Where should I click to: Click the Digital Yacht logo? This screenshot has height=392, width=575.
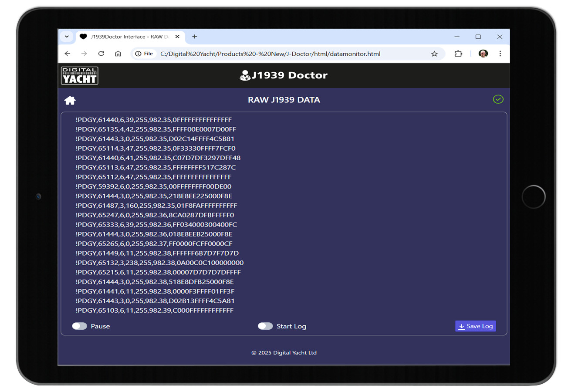(x=80, y=75)
